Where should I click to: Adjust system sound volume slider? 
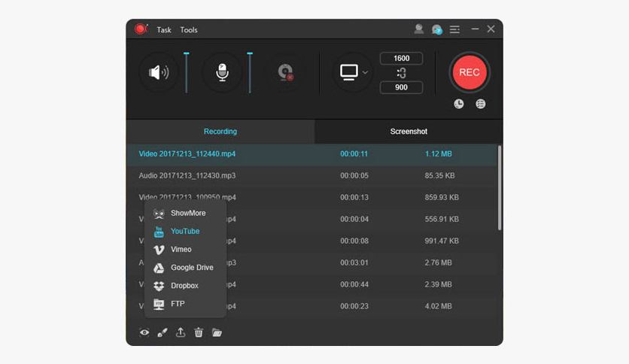click(186, 72)
